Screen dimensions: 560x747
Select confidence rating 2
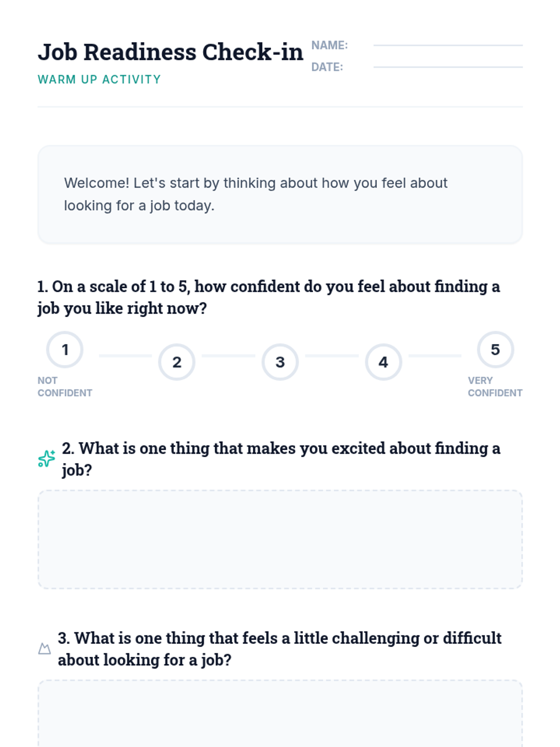tap(177, 362)
